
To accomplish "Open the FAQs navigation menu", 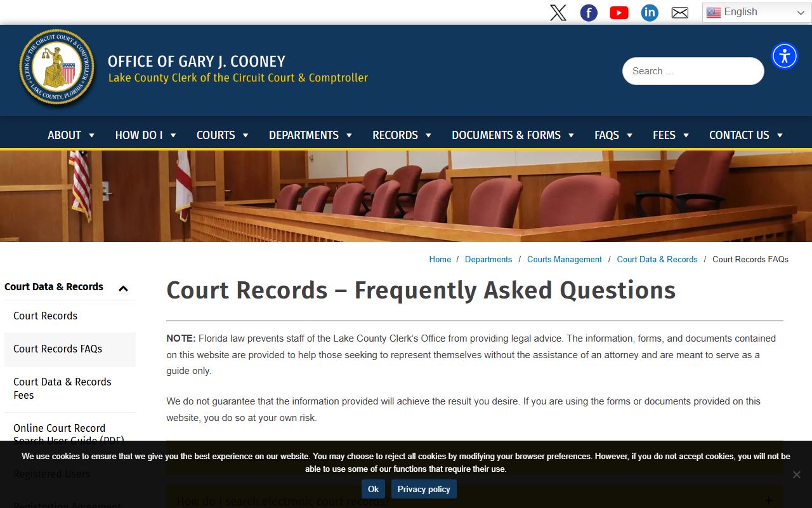I will (x=614, y=135).
